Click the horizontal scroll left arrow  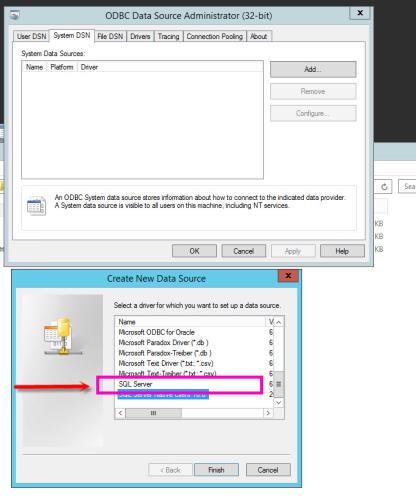pyautogui.click(x=120, y=413)
